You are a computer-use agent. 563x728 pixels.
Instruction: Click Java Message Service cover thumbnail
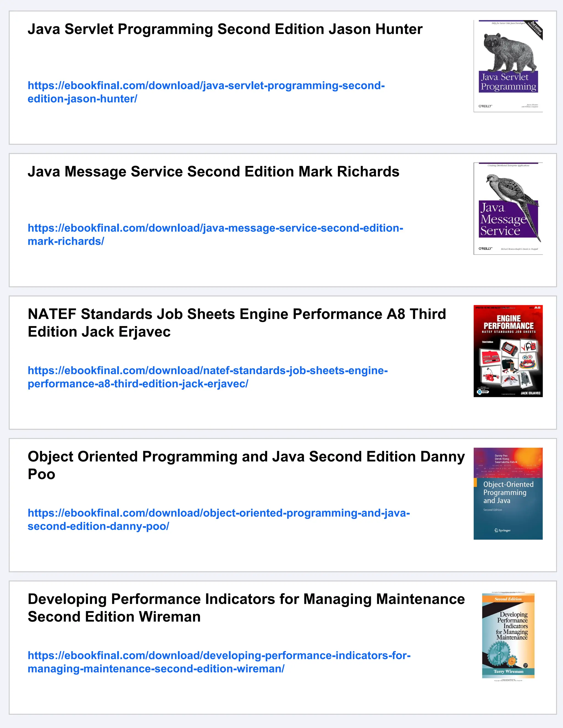click(x=508, y=209)
